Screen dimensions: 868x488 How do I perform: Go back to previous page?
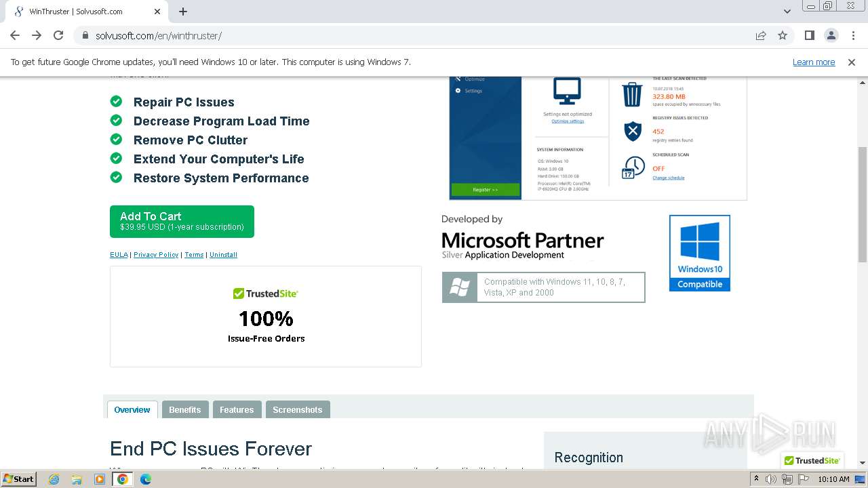pyautogui.click(x=15, y=35)
